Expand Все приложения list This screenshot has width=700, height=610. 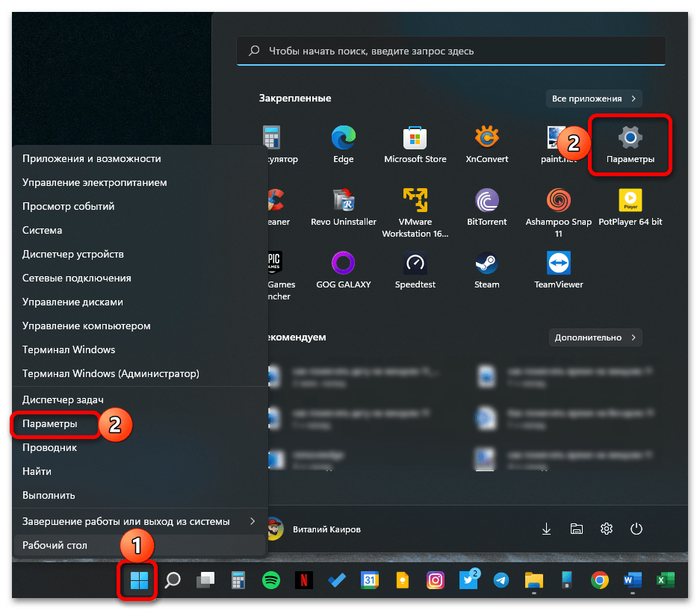[594, 99]
